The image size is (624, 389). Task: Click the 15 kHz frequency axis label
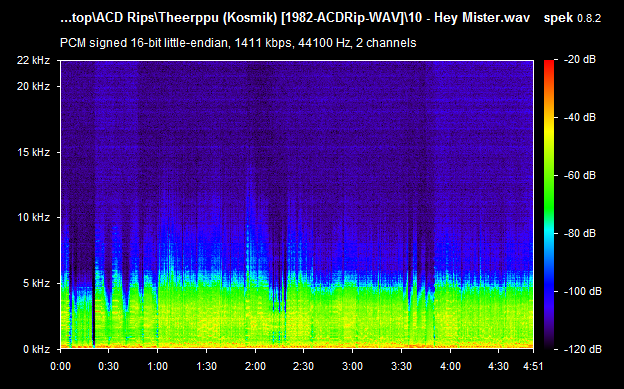[33, 152]
